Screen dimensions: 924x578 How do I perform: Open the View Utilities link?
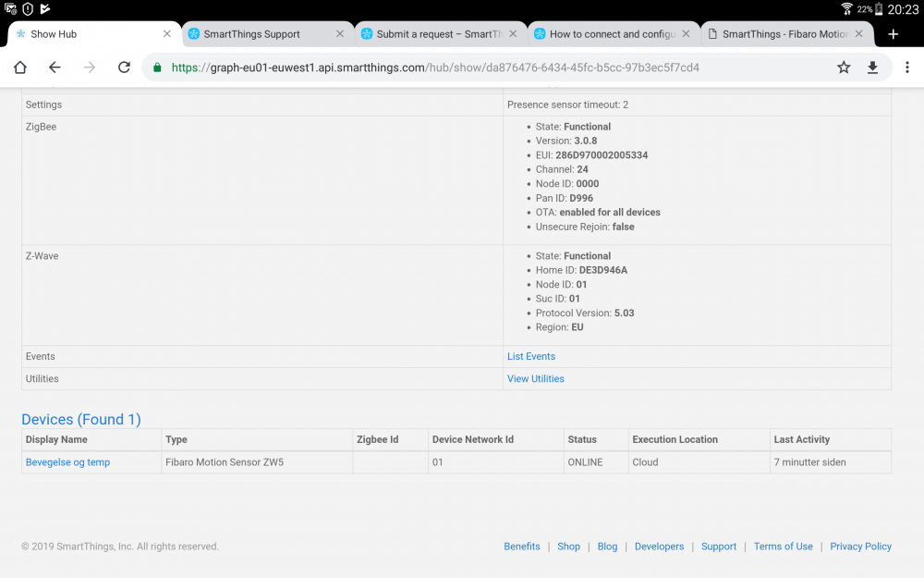[536, 379]
